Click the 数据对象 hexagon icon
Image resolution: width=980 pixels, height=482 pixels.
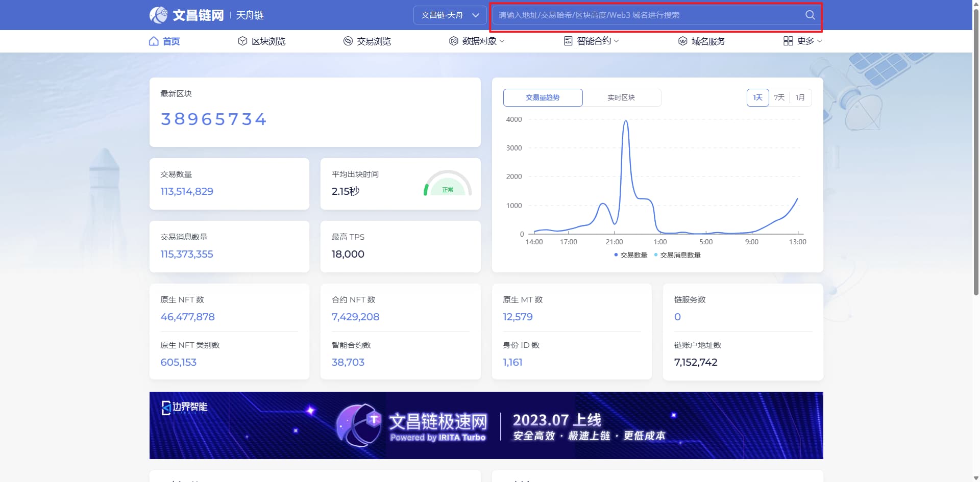tap(453, 41)
